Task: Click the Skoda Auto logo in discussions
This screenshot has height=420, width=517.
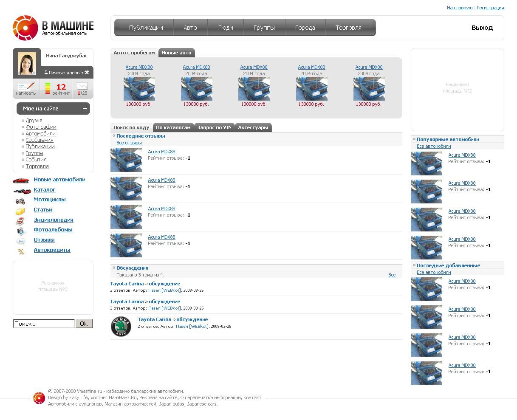Action: [121, 327]
